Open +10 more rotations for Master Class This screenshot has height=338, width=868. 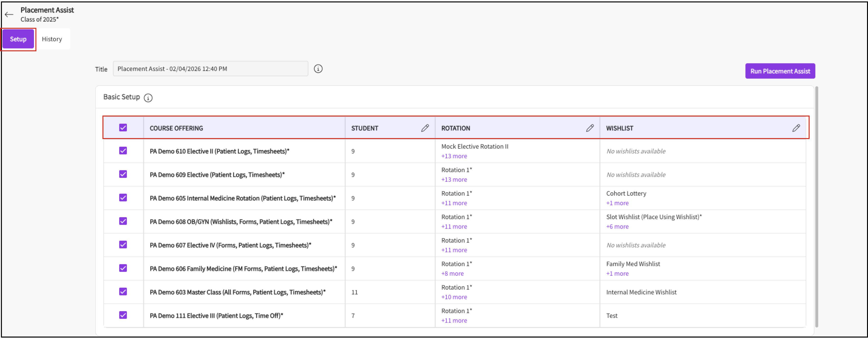[454, 297]
